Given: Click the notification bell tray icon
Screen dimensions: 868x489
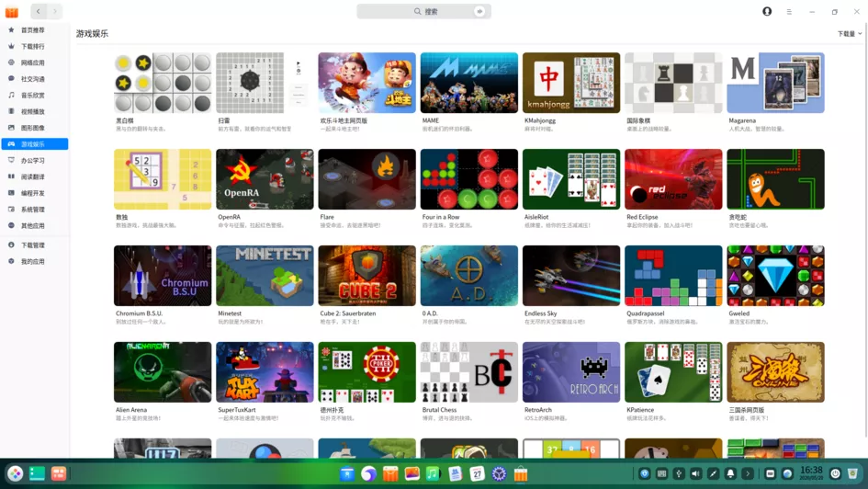Looking at the screenshot, I should tap(730, 473).
